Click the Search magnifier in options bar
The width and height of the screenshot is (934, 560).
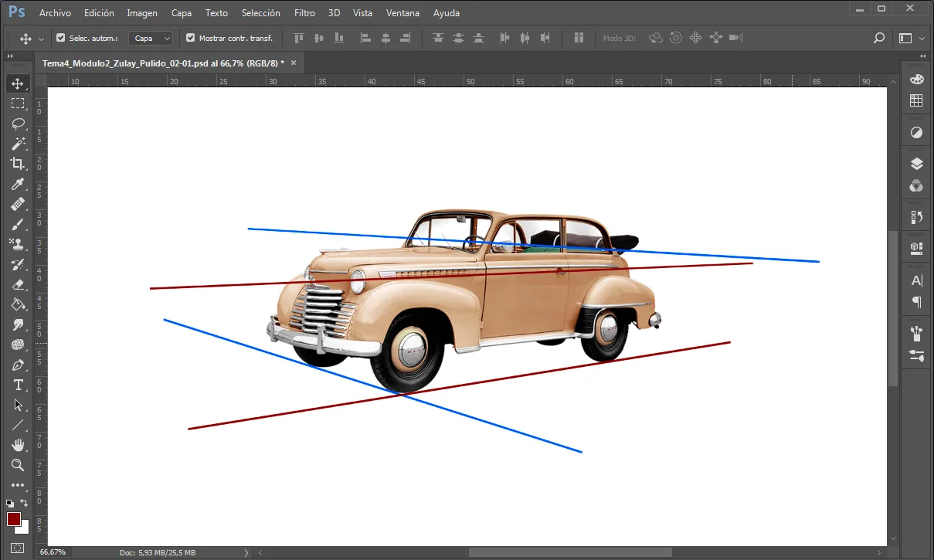tap(878, 38)
